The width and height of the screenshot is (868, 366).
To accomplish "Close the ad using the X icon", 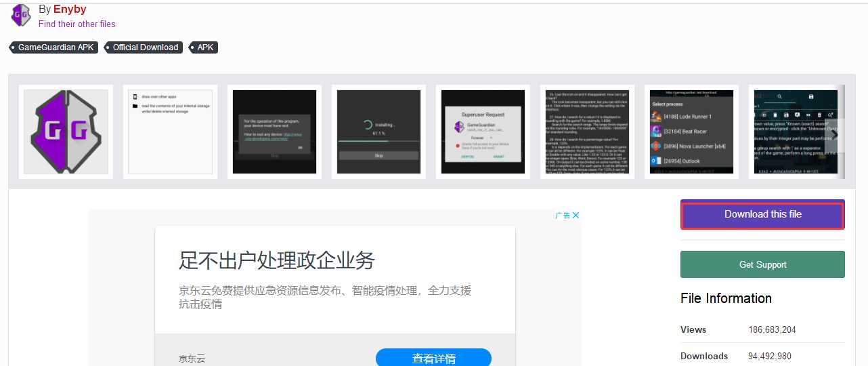I will point(576,216).
